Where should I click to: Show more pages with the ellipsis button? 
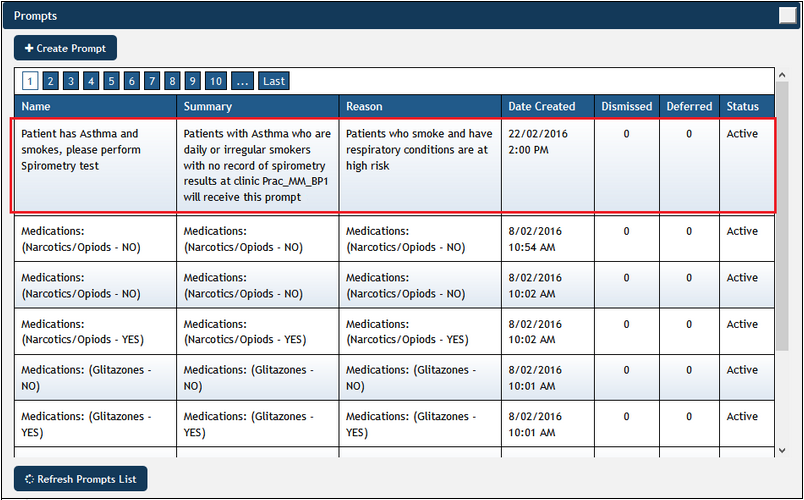click(243, 81)
